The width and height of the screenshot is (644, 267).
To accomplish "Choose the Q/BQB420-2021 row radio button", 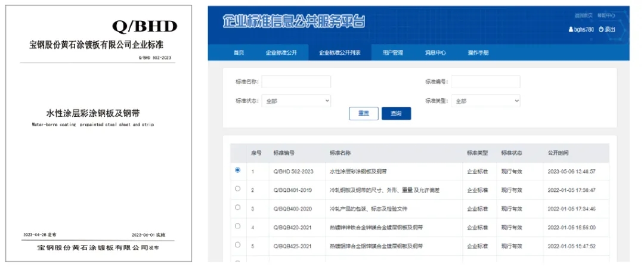I will click(x=238, y=226).
